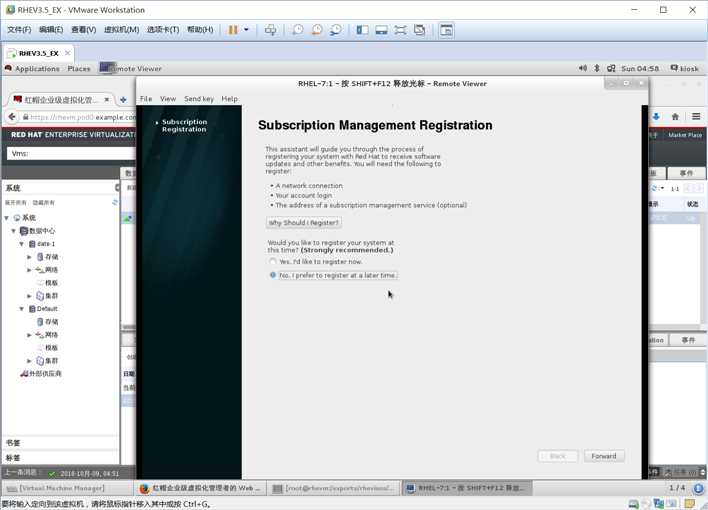The image size is (708, 510).
Task: Expand 集群 under data-1
Action: [29, 296]
